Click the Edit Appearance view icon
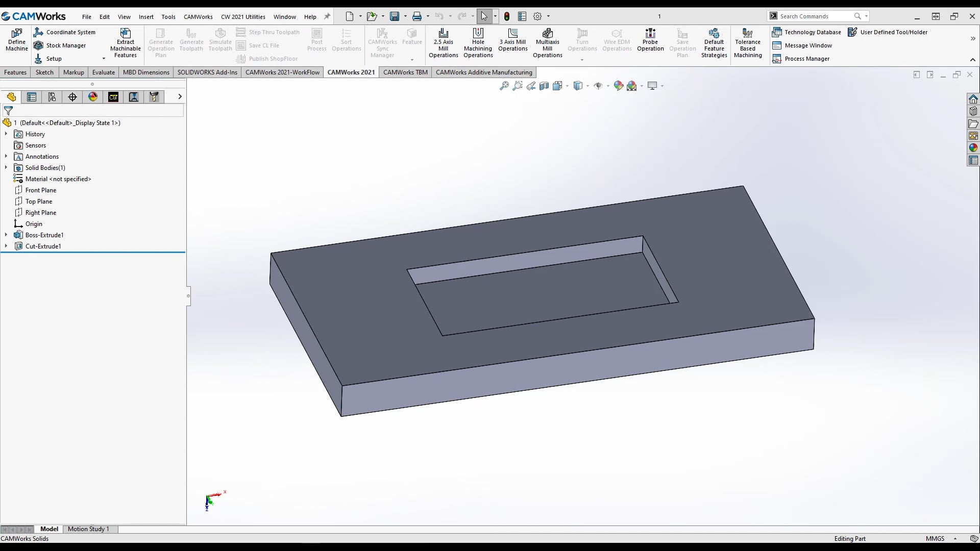Viewport: 980px width, 551px height. (x=618, y=86)
